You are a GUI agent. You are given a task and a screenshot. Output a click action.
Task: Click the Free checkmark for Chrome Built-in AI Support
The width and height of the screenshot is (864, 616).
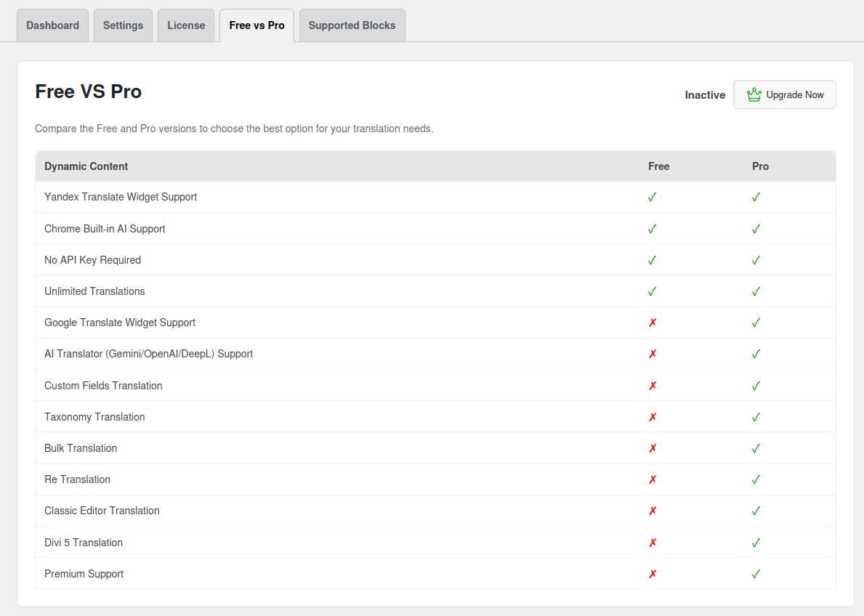click(653, 229)
